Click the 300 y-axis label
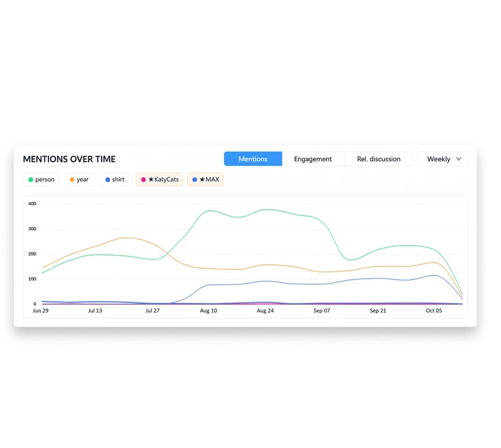Screen dimensions: 501x448 pyautogui.click(x=32, y=229)
